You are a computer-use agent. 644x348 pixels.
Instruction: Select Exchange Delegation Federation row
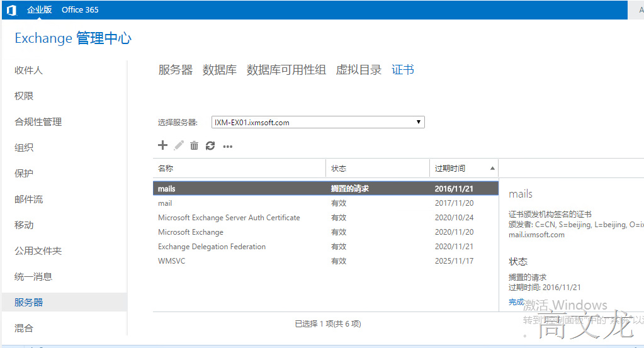point(325,247)
